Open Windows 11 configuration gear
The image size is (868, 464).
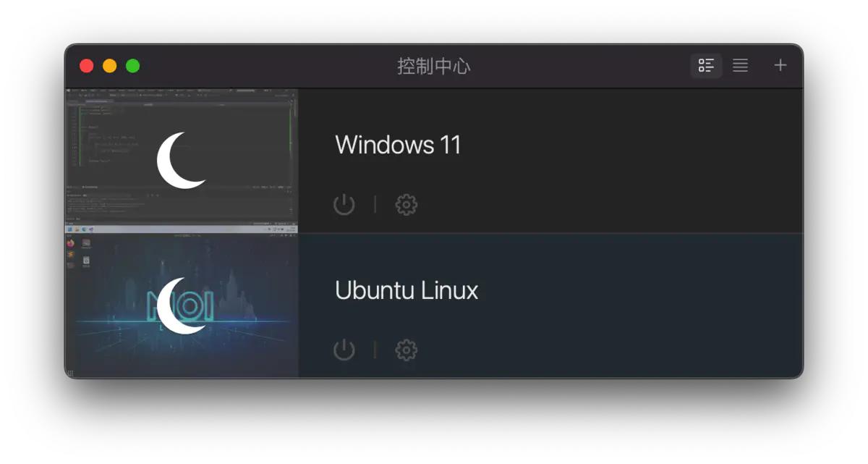coord(407,205)
